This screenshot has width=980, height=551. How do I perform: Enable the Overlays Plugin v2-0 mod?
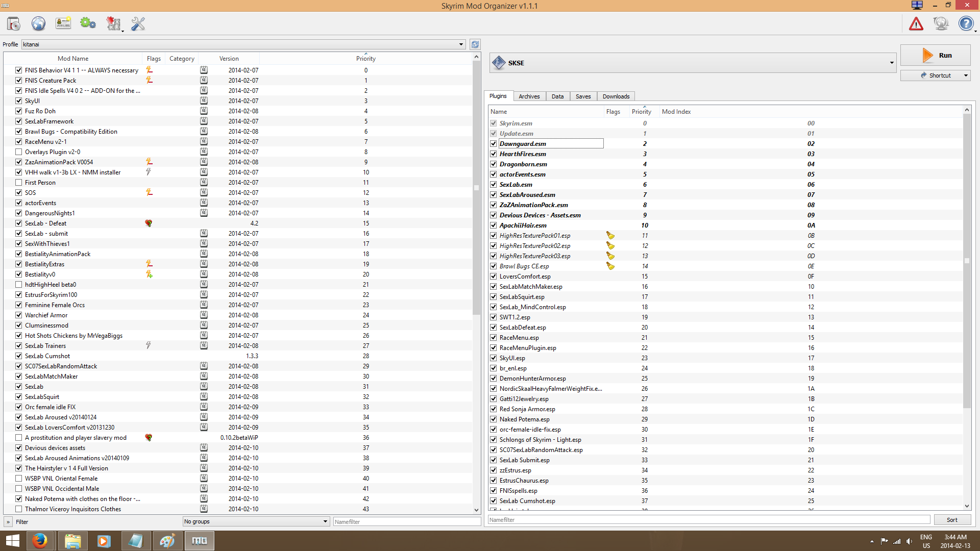(18, 152)
